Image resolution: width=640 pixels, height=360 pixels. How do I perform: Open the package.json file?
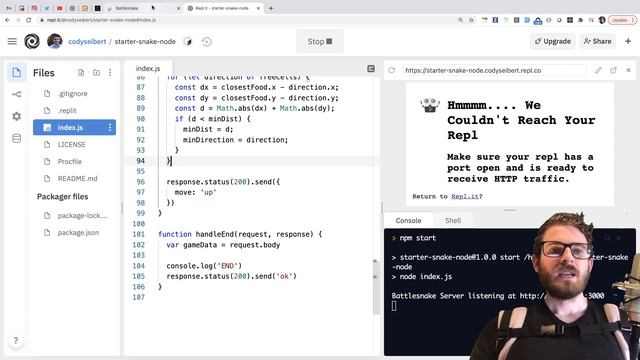point(74,233)
